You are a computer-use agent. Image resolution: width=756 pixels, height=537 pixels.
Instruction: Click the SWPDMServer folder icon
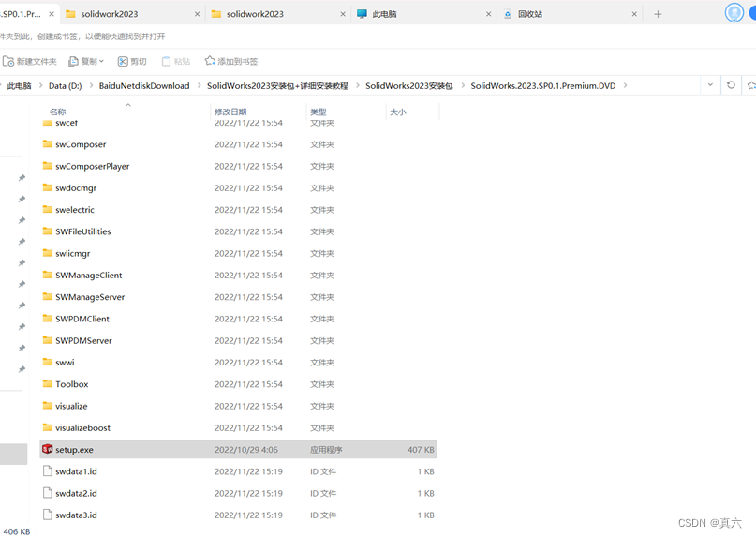tap(47, 340)
